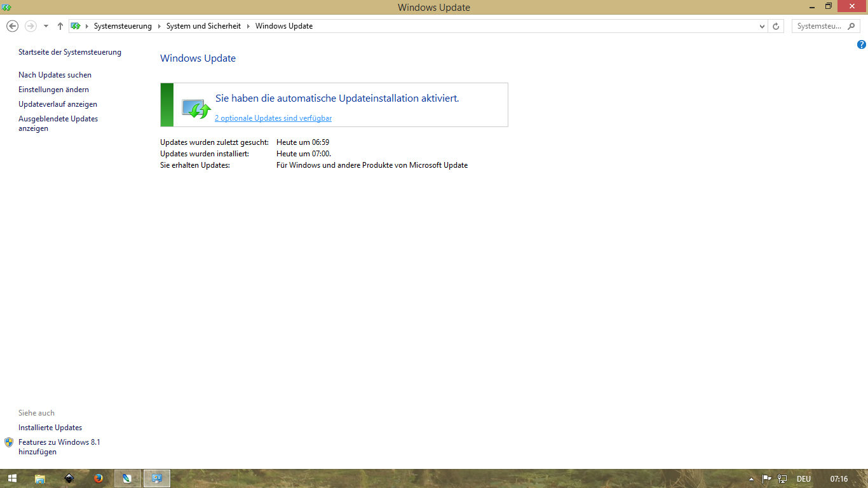Screen dimensions: 868x488
Task: Open Einstellungen ändern
Action: (x=53, y=90)
